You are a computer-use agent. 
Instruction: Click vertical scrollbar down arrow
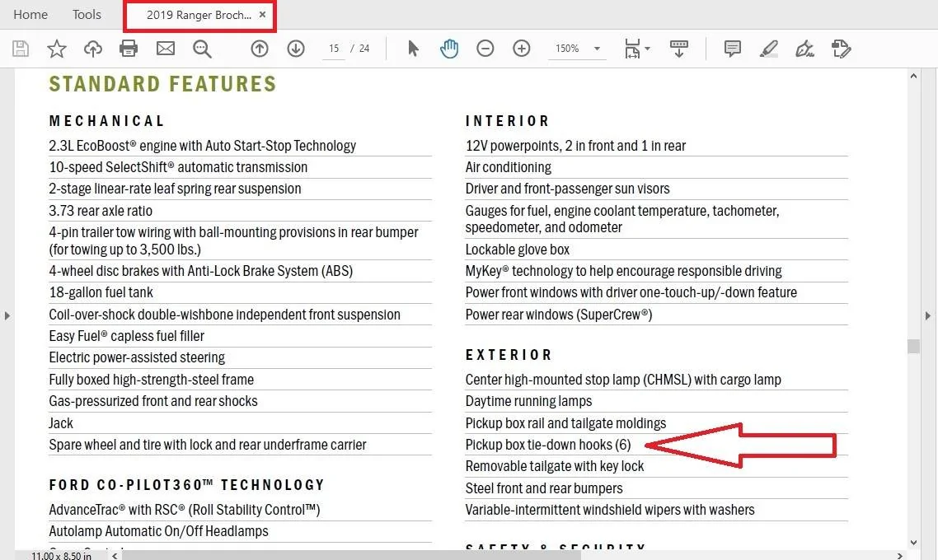(913, 543)
